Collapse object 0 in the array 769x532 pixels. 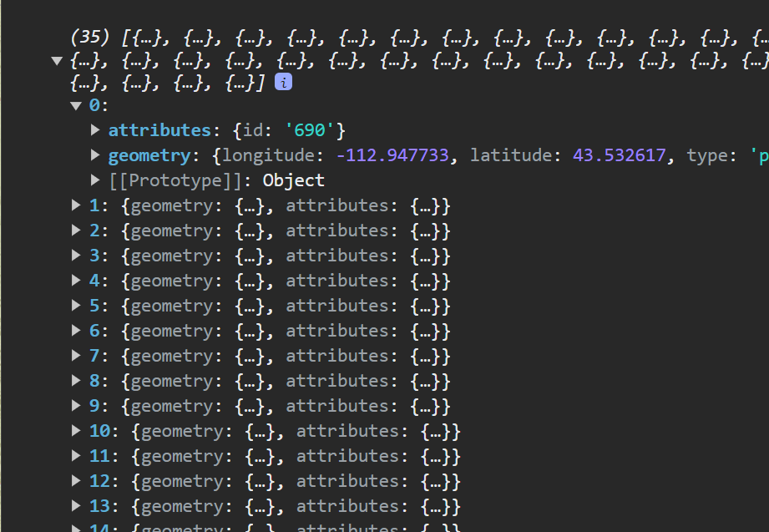pyautogui.click(x=77, y=105)
